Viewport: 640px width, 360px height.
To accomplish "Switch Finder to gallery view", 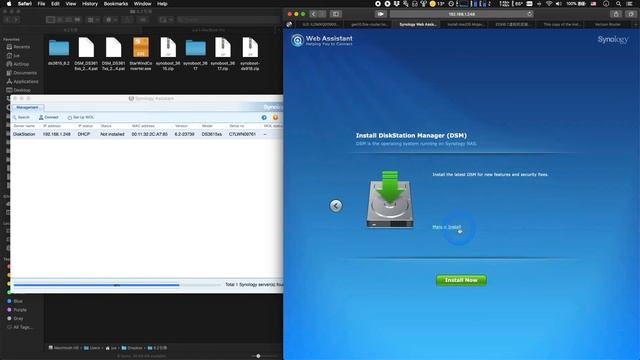I will coord(78,20).
